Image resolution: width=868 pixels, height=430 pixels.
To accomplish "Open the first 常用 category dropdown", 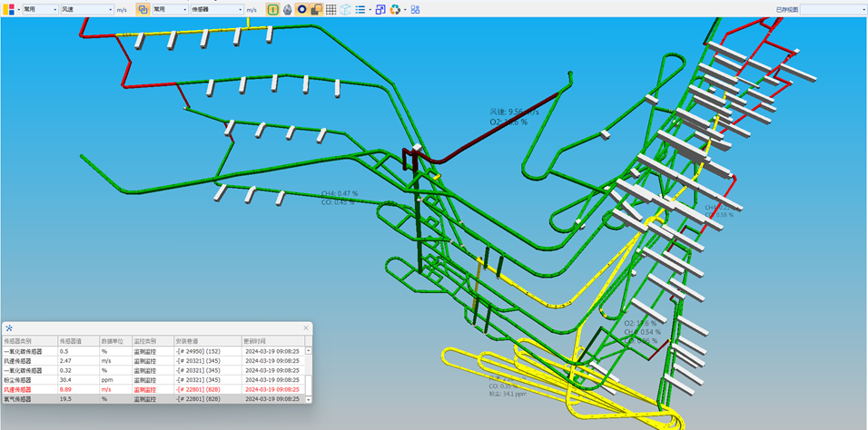I will point(39,9).
